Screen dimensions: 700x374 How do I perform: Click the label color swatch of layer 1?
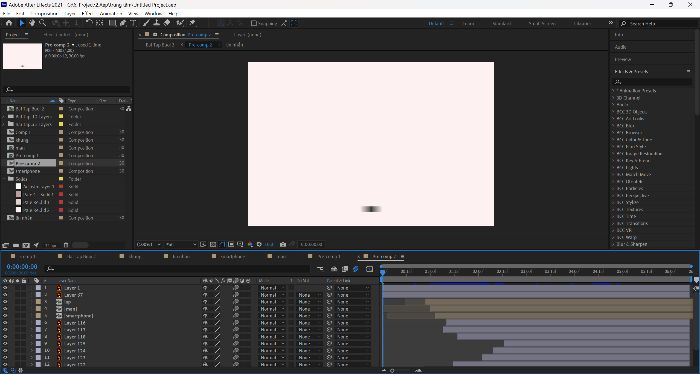tap(38, 288)
